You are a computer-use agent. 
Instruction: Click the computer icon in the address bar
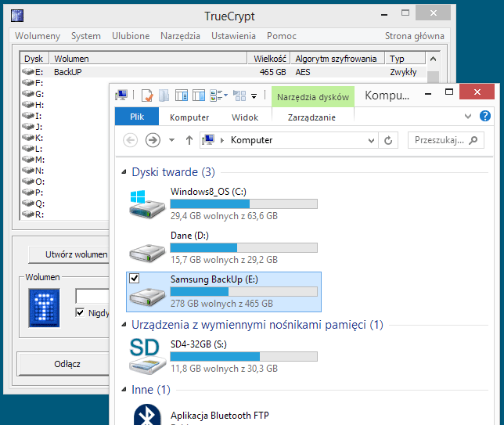[x=208, y=140]
